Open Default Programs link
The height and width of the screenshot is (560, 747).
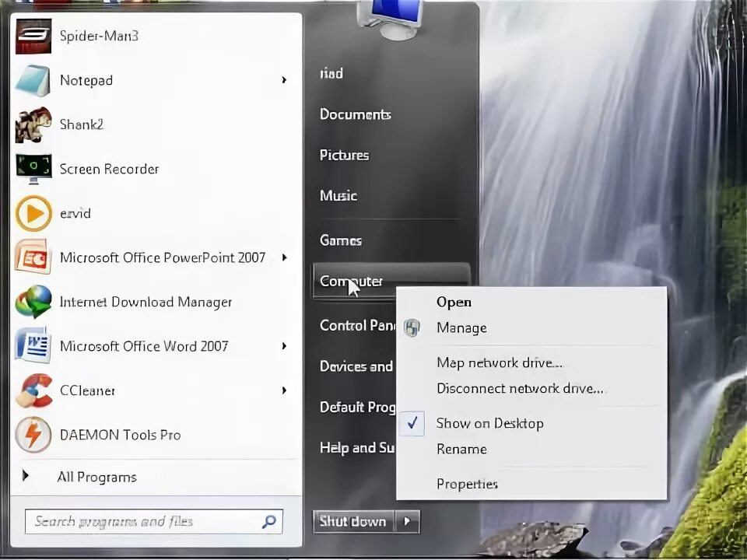coord(357,407)
